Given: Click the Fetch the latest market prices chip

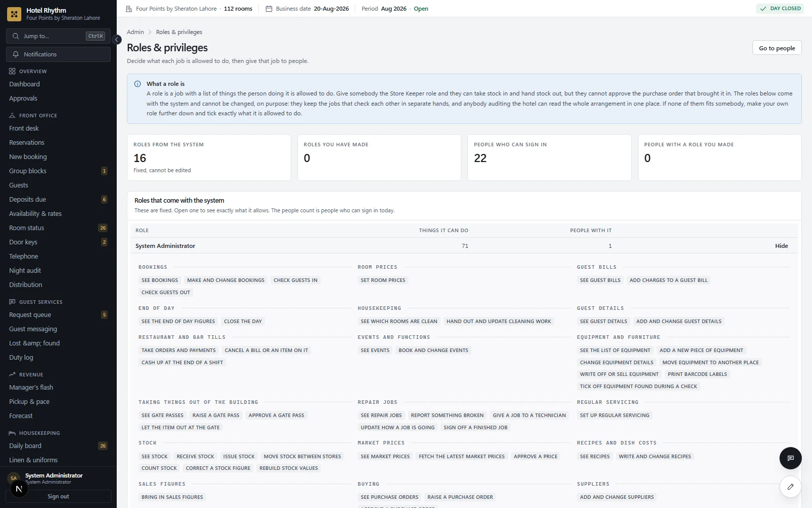Looking at the screenshot, I should click(462, 457).
